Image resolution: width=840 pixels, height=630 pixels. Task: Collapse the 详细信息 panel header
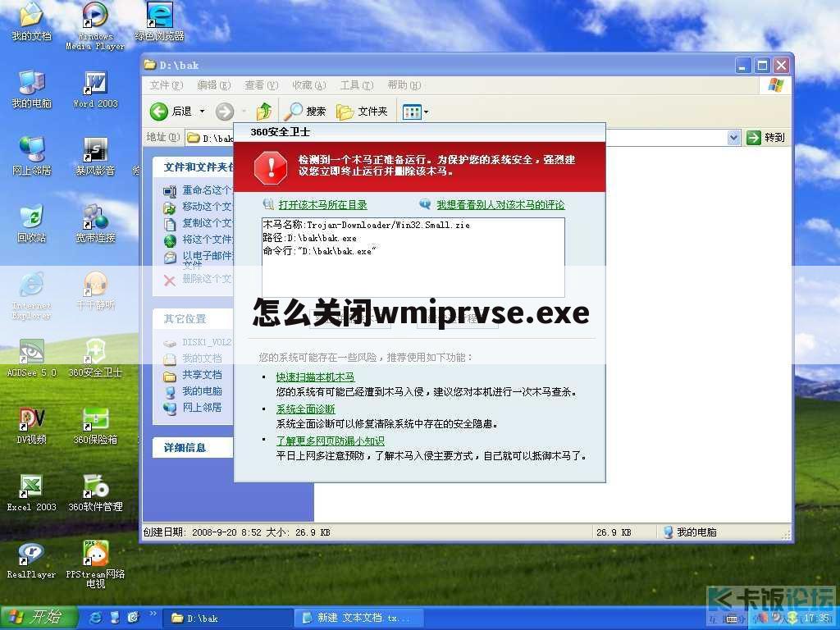coord(193,448)
